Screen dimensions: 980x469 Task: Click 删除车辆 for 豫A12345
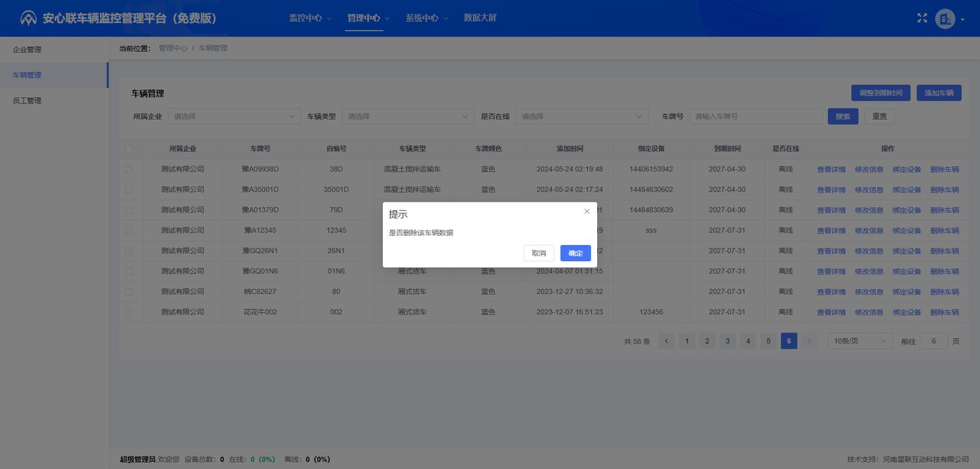coord(944,230)
